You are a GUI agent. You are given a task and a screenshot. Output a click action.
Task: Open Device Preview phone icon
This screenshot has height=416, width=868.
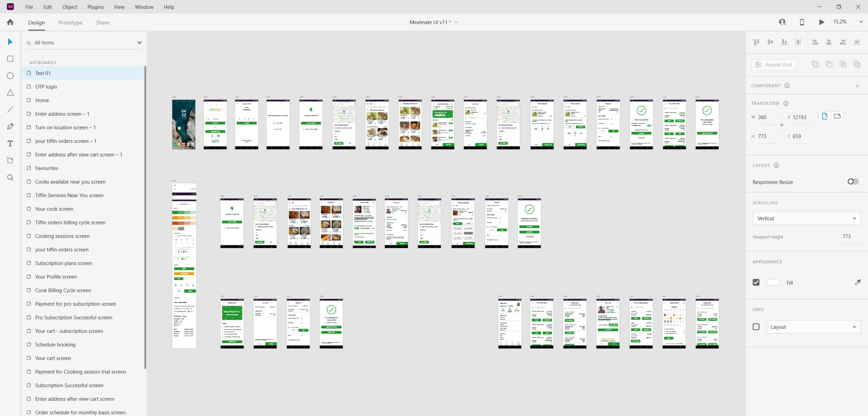point(802,22)
